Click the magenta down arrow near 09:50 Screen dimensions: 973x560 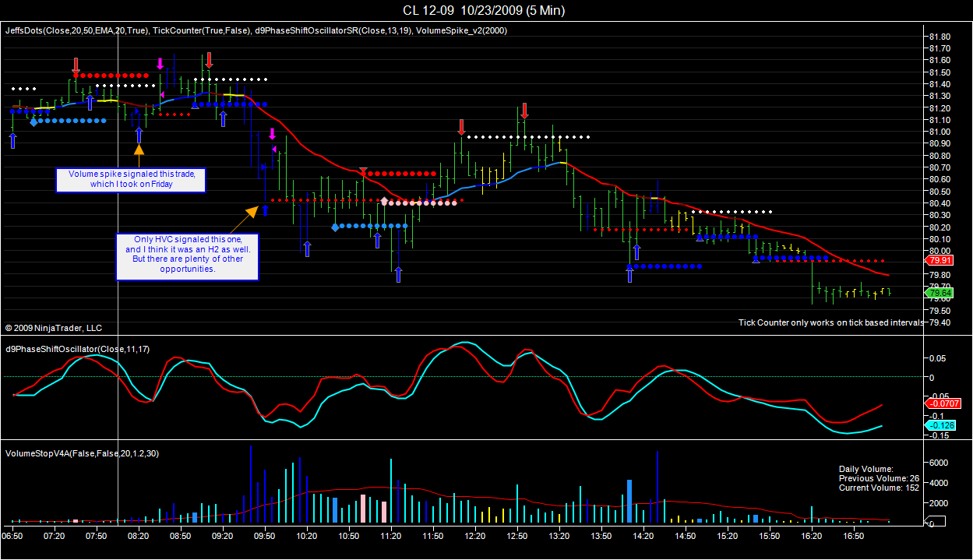[272, 134]
